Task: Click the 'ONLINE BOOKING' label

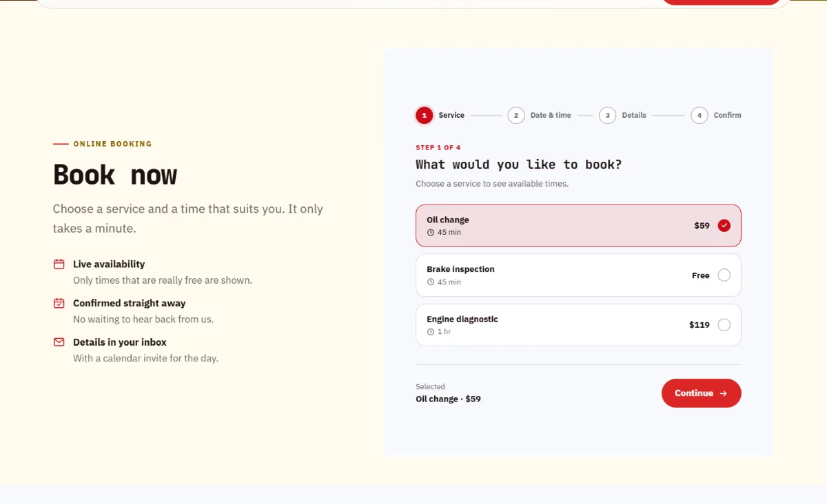Action: pos(112,144)
